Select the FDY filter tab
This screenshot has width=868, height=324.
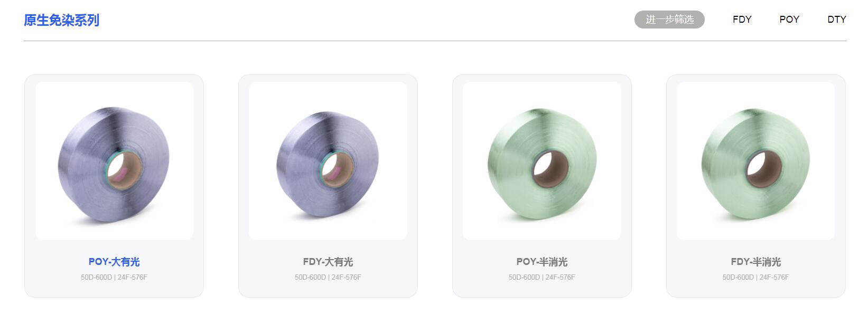pyautogui.click(x=742, y=20)
